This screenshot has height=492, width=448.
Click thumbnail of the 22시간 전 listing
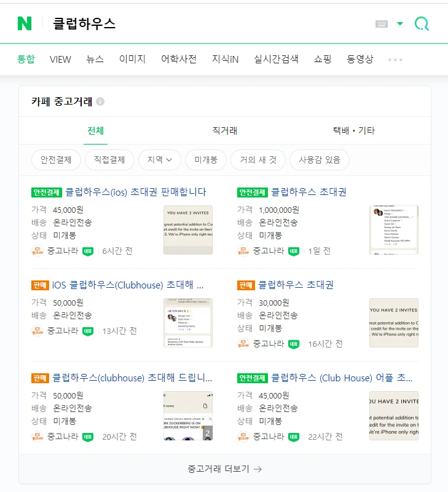tap(394, 416)
